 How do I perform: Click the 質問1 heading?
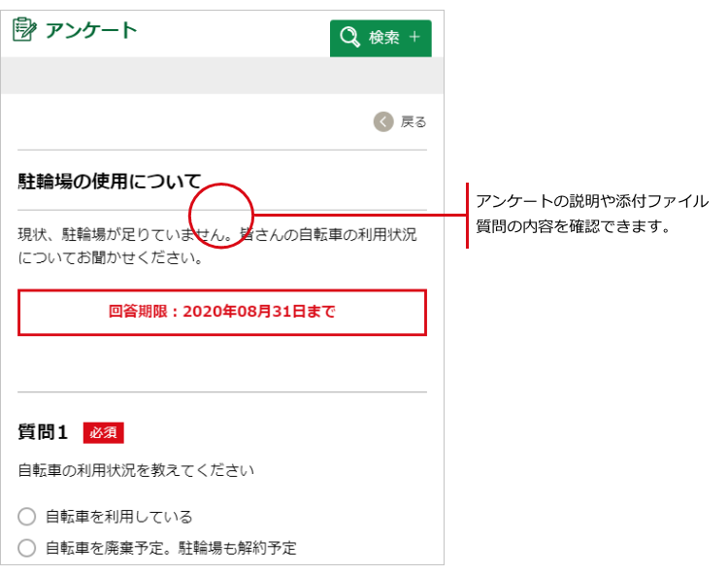(x=43, y=432)
